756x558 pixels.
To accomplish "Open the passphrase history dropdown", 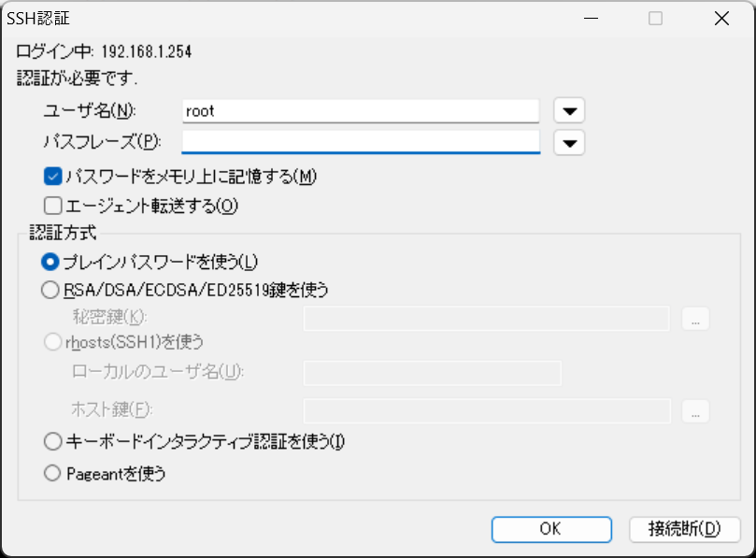I will click(x=569, y=142).
